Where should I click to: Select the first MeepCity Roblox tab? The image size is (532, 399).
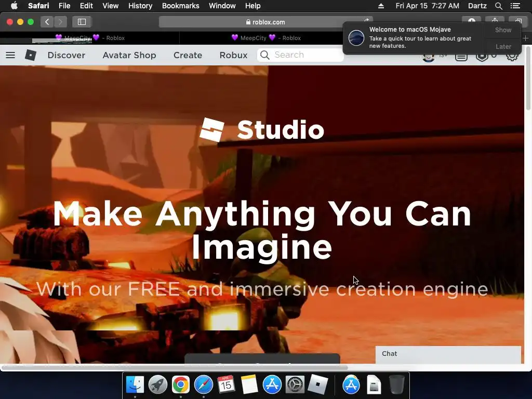pyautogui.click(x=90, y=38)
